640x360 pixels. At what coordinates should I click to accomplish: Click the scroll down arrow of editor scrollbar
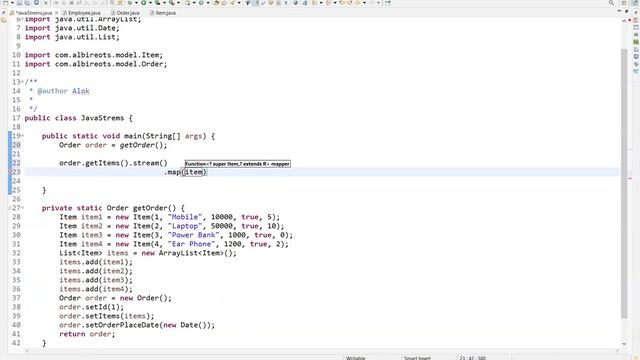(x=624, y=344)
